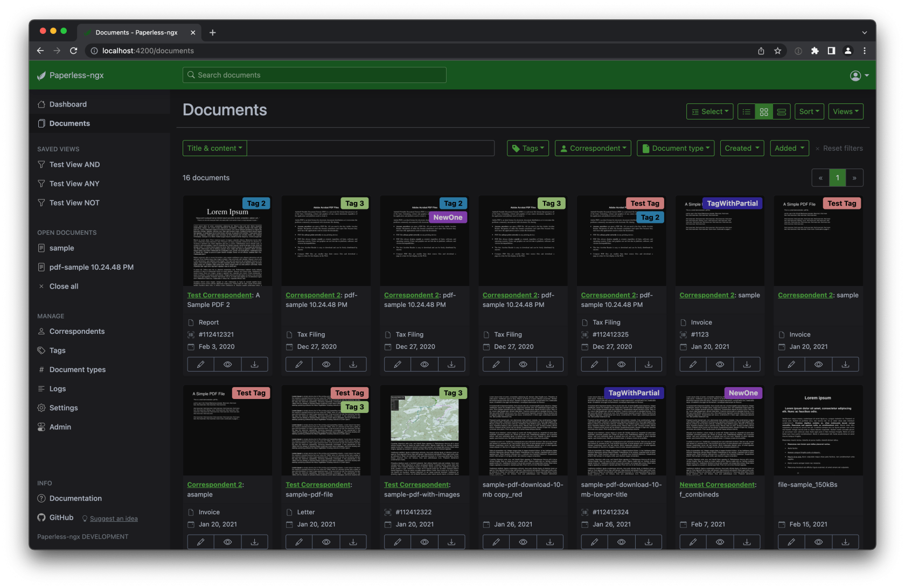Open the Title & content dropdown

pyautogui.click(x=214, y=148)
